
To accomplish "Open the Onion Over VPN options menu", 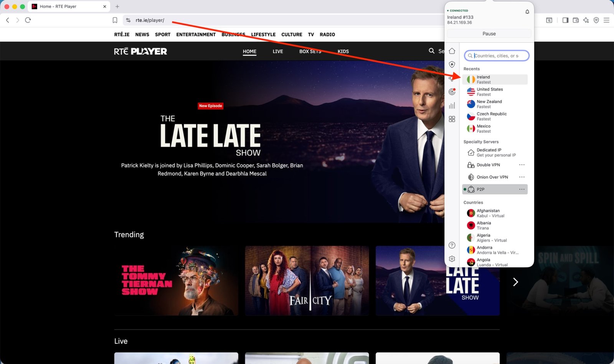I will coord(522,177).
